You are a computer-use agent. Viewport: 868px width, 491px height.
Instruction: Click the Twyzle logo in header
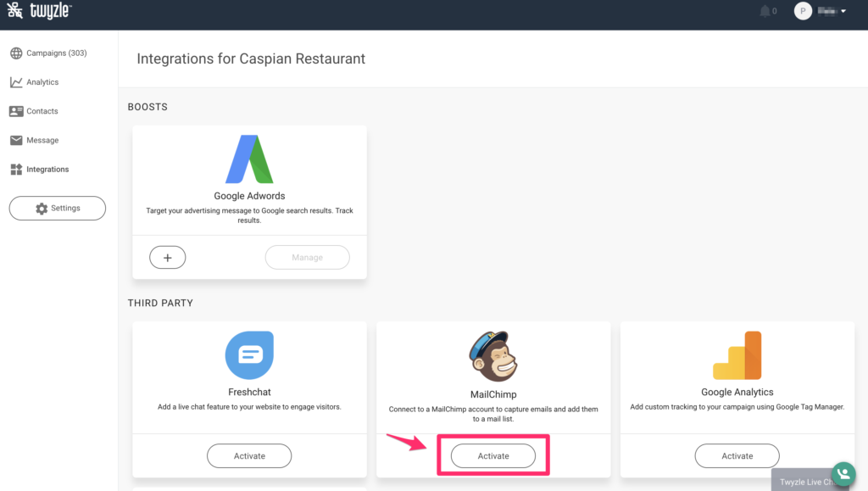(39, 11)
